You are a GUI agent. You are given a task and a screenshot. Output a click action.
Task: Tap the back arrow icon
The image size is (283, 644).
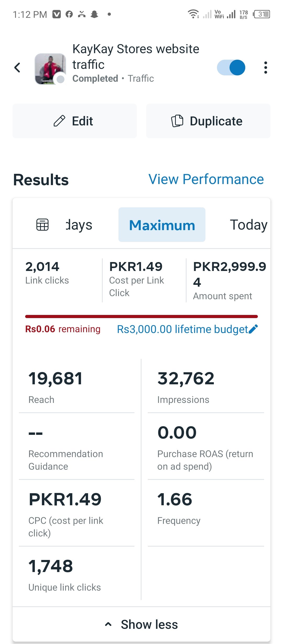coord(17,68)
